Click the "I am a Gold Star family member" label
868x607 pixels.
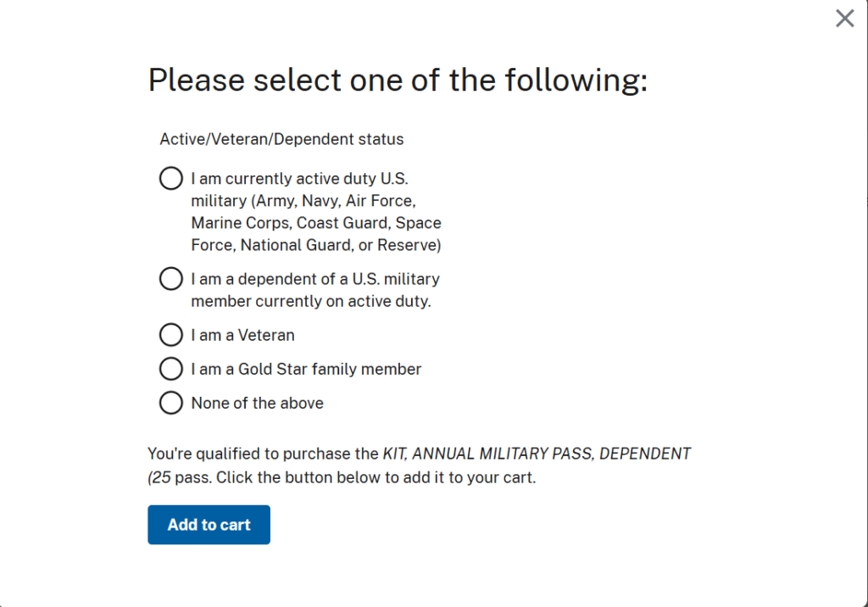pyautogui.click(x=306, y=369)
